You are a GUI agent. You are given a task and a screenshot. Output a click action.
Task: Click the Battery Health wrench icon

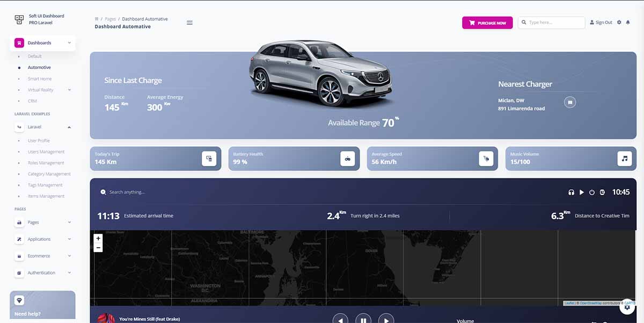pos(348,158)
